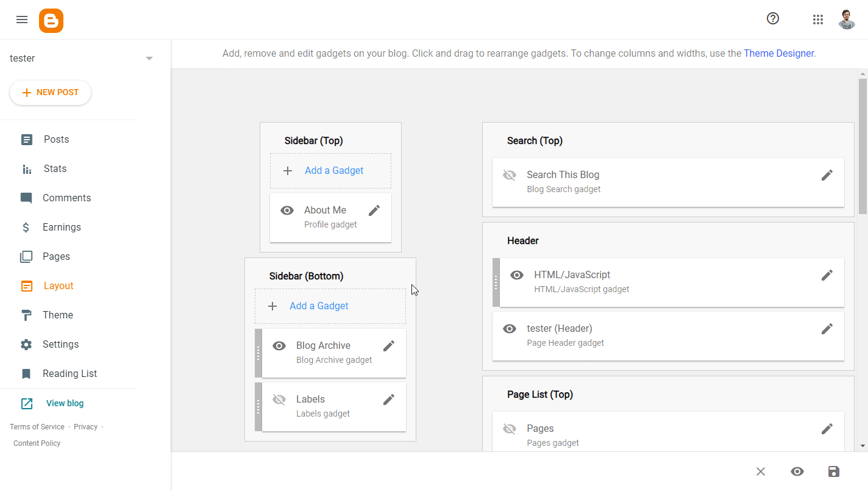Toggle visibility of HTML/JavaScript gadget
The width and height of the screenshot is (868, 491).
pyautogui.click(x=517, y=275)
